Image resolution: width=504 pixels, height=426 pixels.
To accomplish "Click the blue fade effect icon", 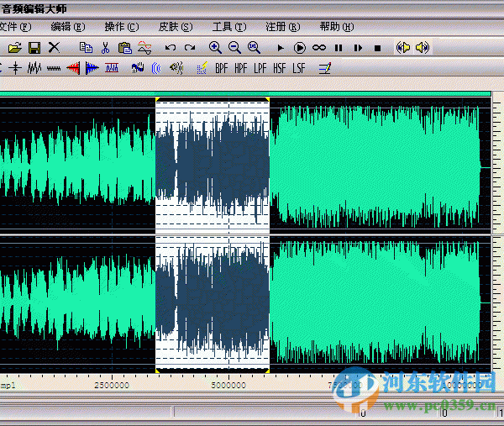I will 92,68.
